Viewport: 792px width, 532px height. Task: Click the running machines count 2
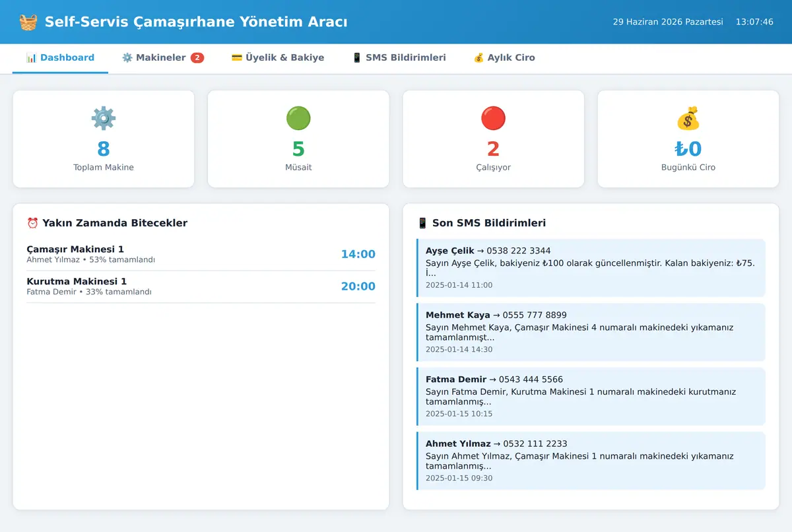(x=493, y=149)
